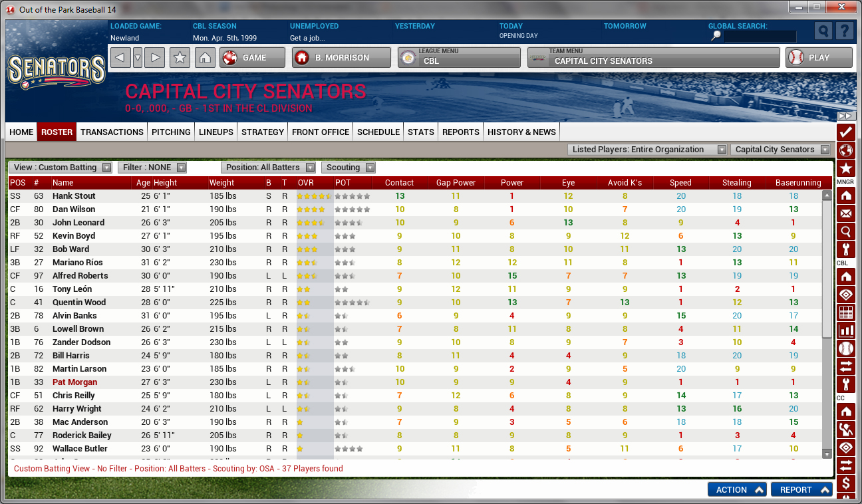Viewport: 862px width, 504px height.
Task: Open the Position: All Batters dropdown
Action: coord(269,168)
